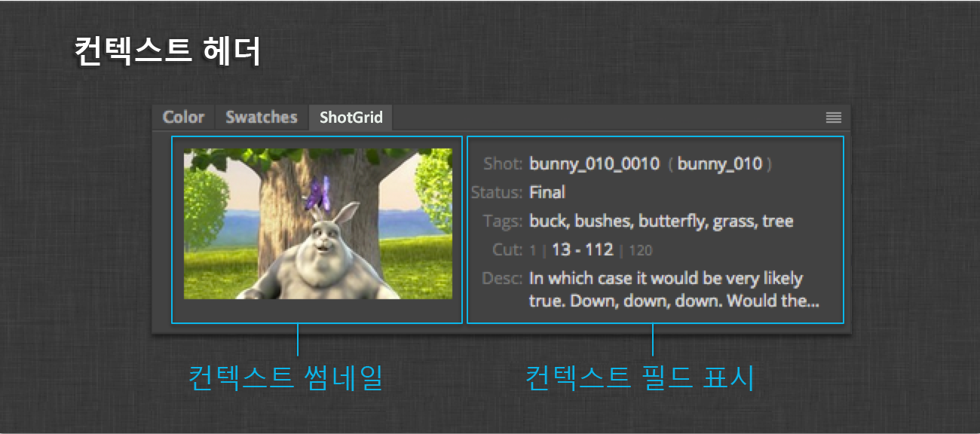This screenshot has height=434, width=980.
Task: Click the context thumbnail image
Action: (x=317, y=228)
